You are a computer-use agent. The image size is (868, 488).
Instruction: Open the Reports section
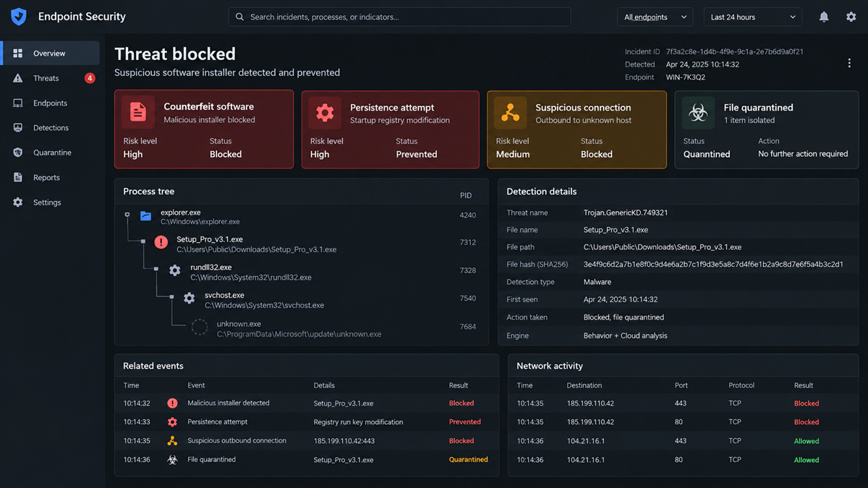point(51,178)
